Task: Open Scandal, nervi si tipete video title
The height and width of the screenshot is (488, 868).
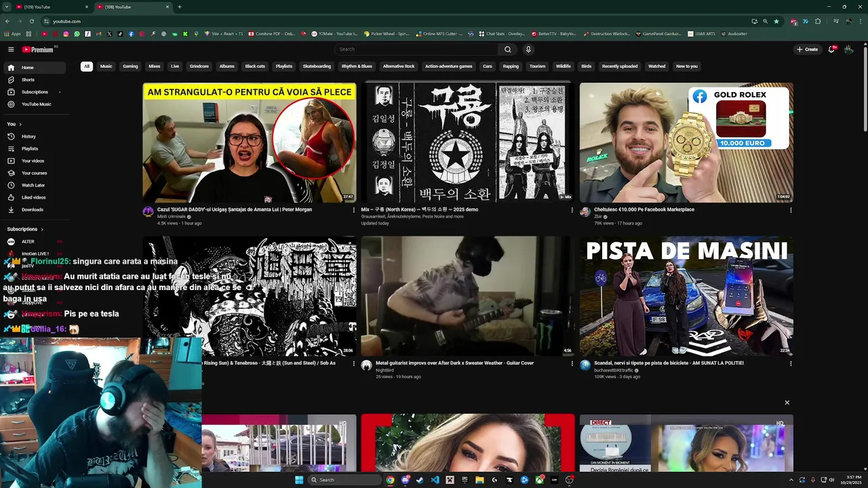Action: pos(669,363)
